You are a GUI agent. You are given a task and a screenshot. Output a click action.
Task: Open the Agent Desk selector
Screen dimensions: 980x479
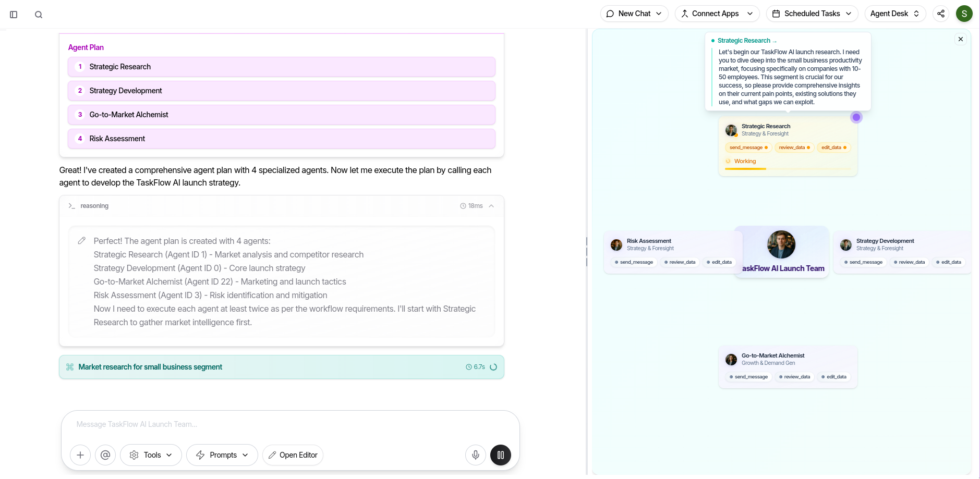895,14
